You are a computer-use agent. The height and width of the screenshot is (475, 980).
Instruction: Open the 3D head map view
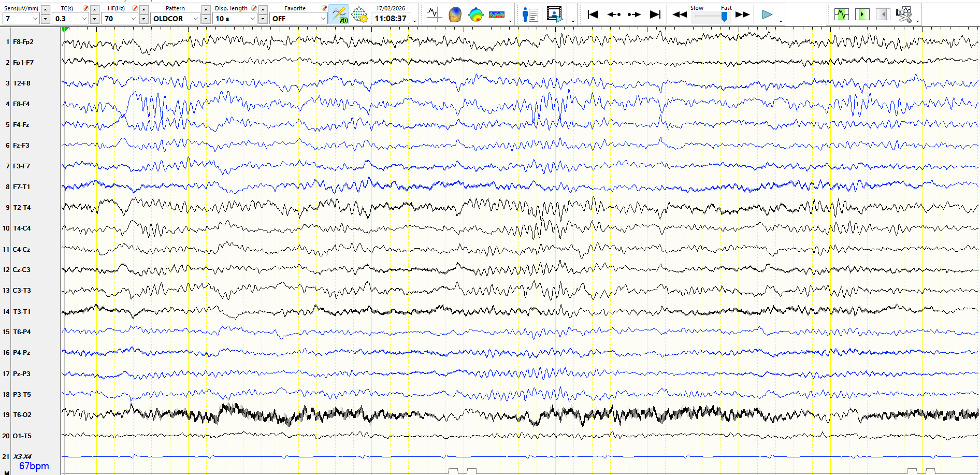[455, 15]
